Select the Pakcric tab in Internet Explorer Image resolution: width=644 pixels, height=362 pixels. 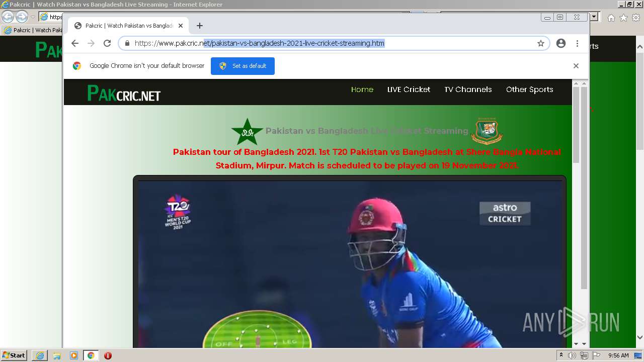point(32,30)
